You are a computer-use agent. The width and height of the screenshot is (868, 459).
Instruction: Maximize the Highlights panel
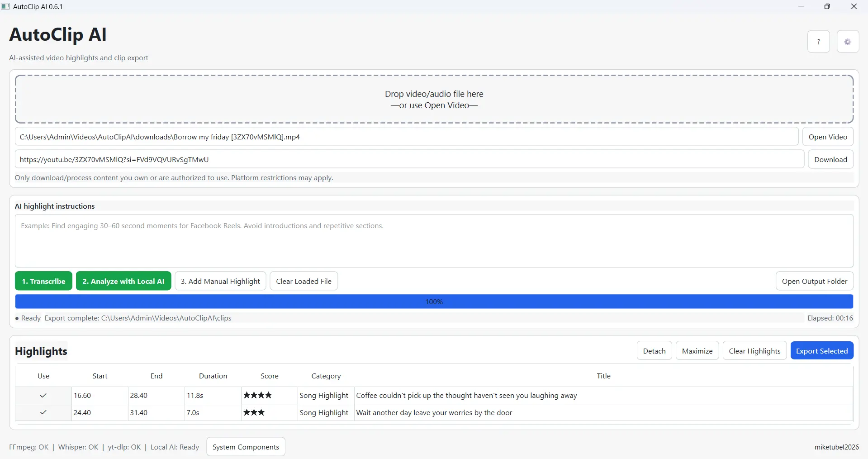pos(697,351)
